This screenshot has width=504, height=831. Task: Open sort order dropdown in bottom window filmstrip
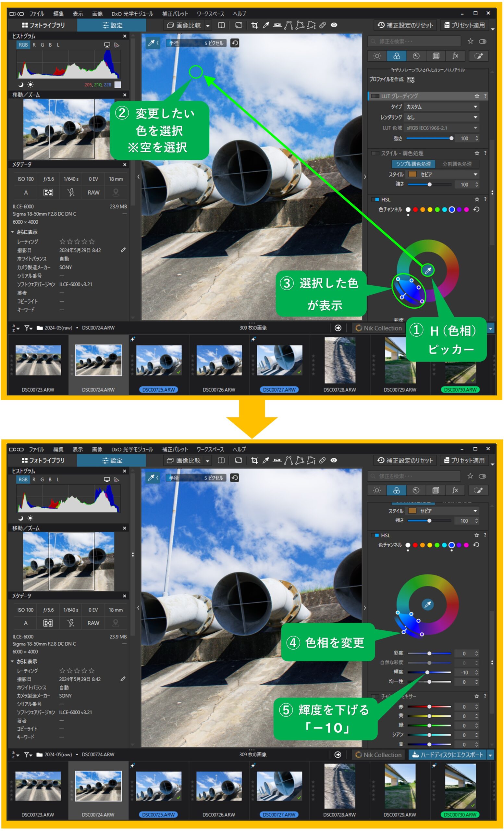[x=16, y=754]
